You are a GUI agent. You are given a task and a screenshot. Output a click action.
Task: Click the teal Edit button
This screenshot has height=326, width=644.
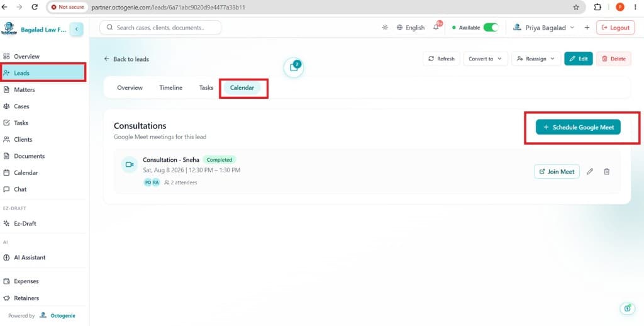[579, 59]
